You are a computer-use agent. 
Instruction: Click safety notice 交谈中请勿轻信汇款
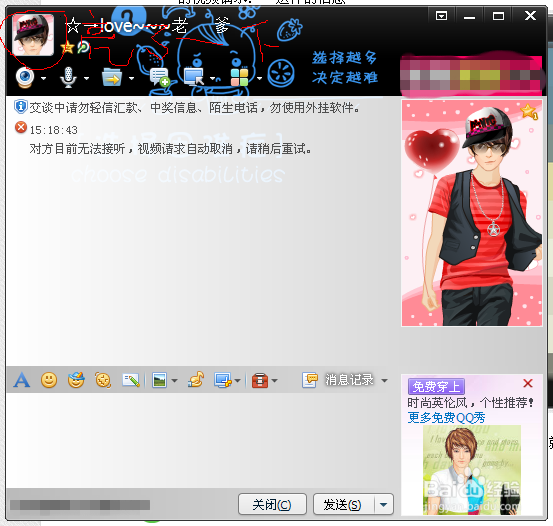[x=194, y=108]
